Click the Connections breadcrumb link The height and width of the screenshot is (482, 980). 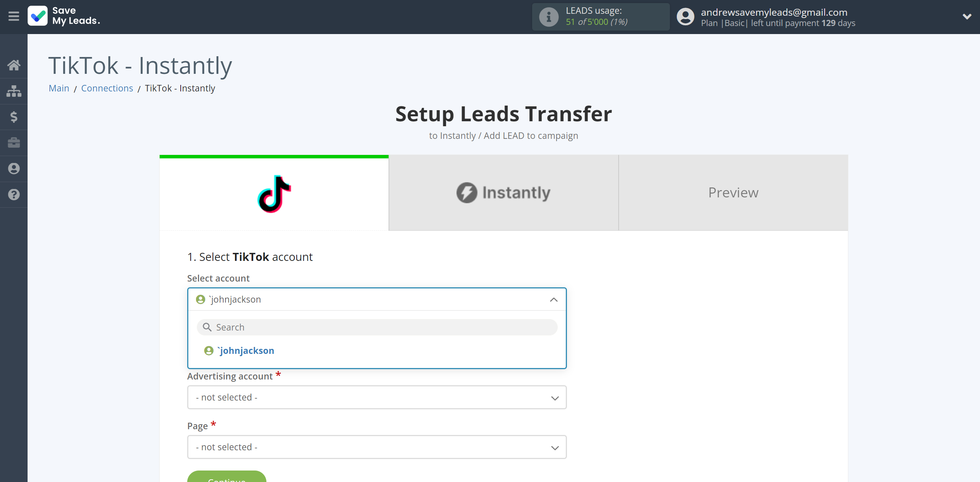coord(108,88)
